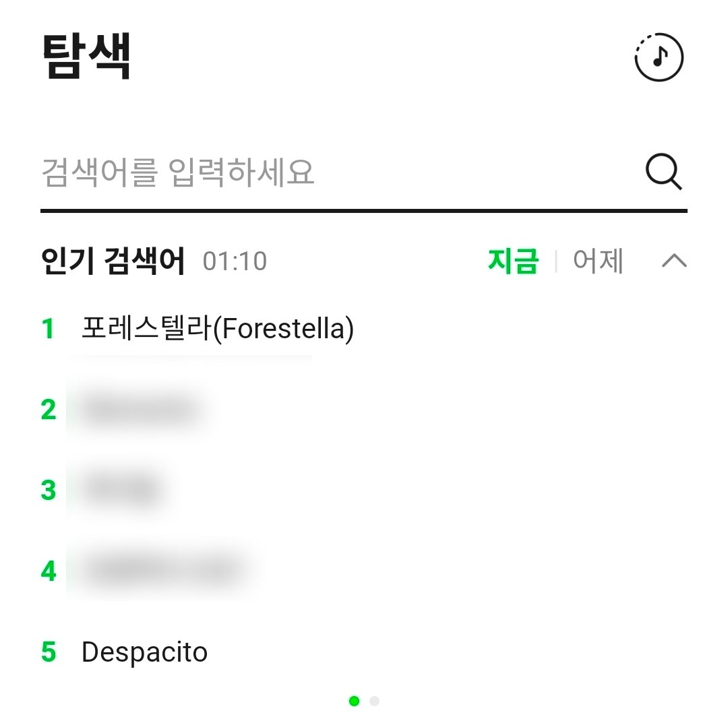Open the blurred third-ranked search term

[x=121, y=491]
